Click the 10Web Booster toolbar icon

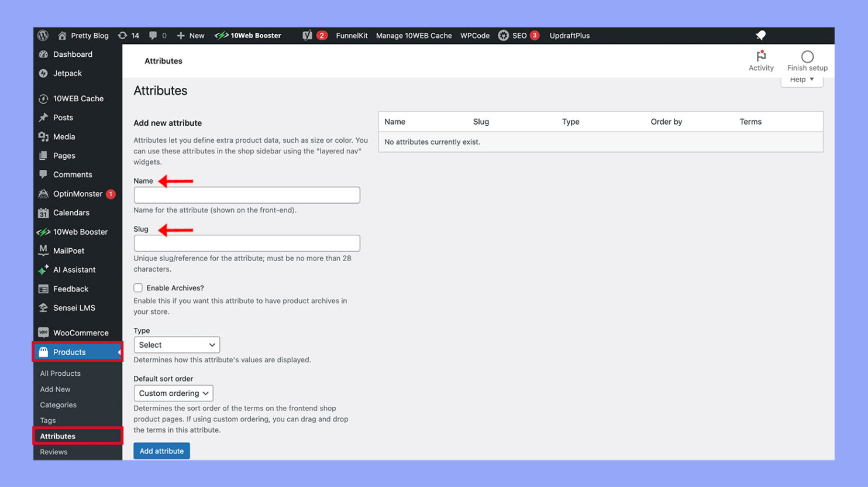tap(222, 35)
